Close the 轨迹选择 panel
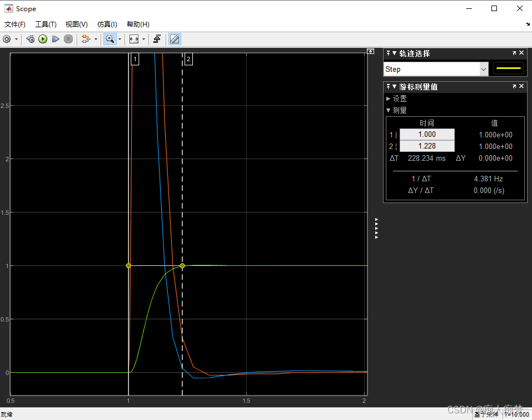Screen dimensions: 532x420 521,53
